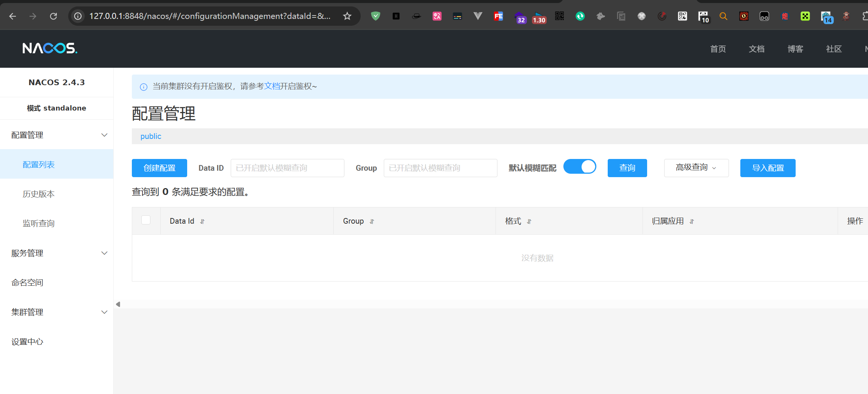Open 历史版本 in the sidebar
The image size is (868, 394).
pos(39,194)
